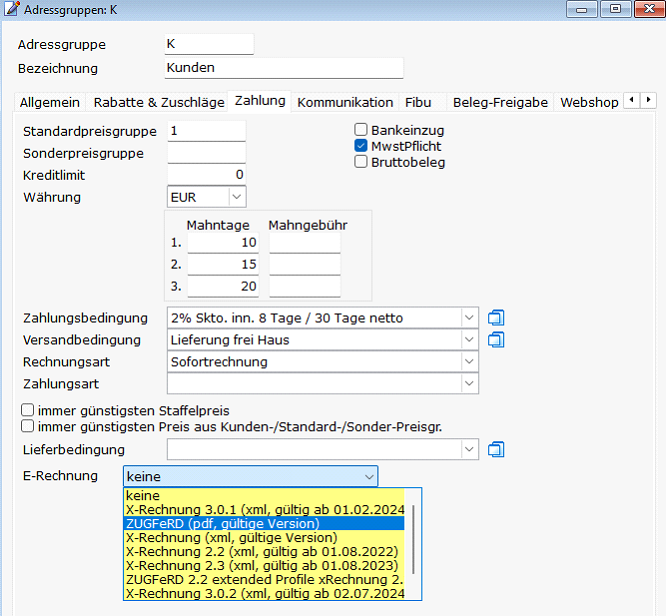Viewport: 666px width, 616px height.
Task: Open the Rabatte & Zuschläge tab
Action: [x=158, y=102]
